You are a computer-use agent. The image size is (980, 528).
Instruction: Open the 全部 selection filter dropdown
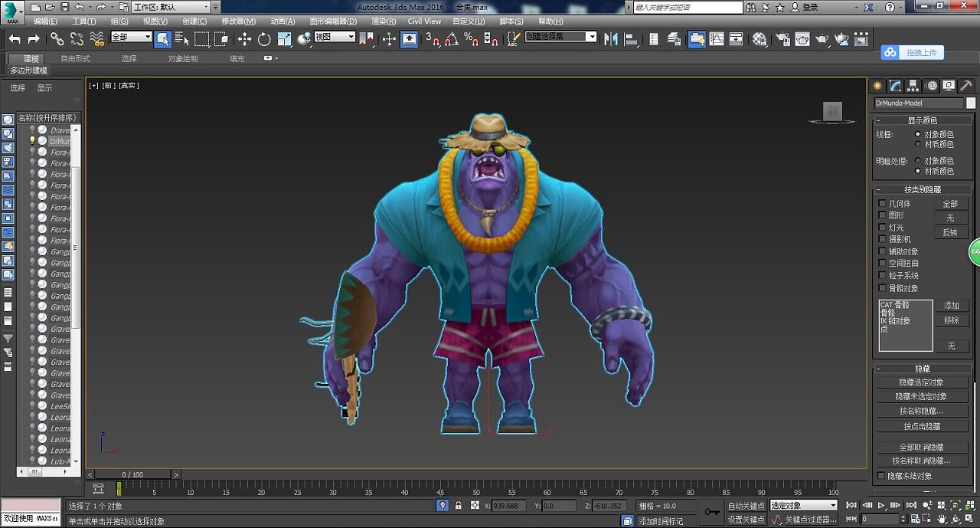point(131,37)
